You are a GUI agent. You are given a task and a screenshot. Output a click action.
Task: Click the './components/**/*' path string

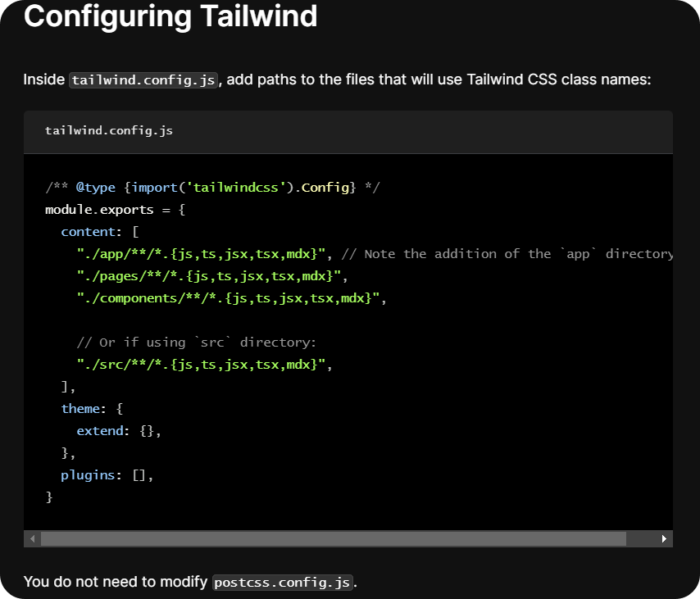228,298
